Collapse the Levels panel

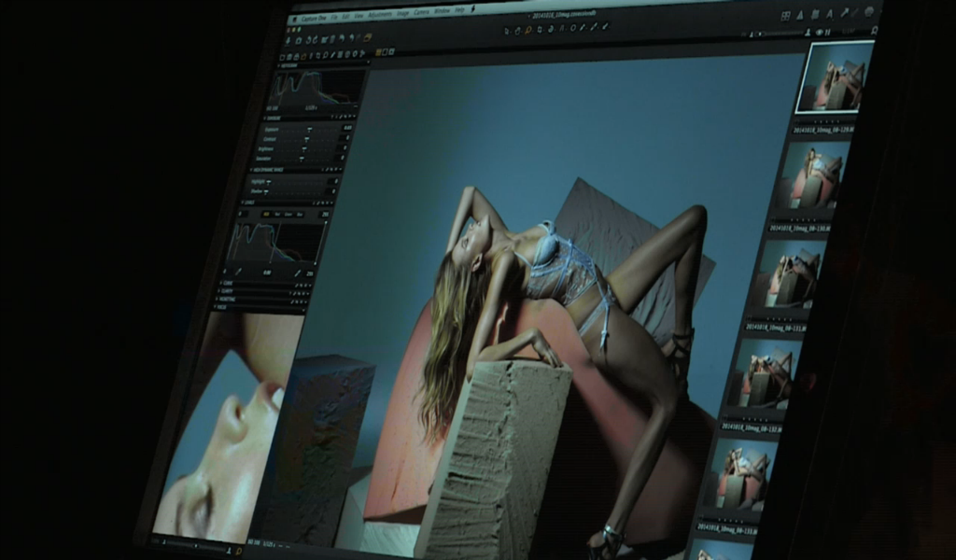pos(243,203)
